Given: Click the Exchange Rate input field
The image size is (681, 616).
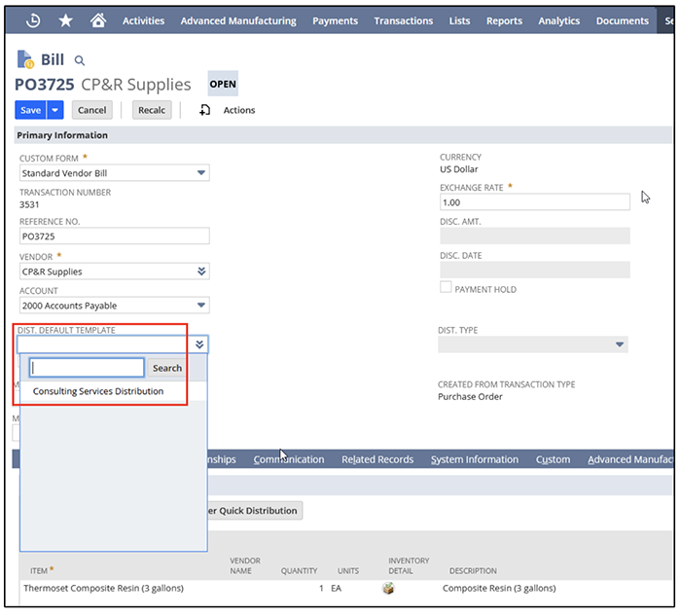Looking at the screenshot, I should [x=534, y=202].
